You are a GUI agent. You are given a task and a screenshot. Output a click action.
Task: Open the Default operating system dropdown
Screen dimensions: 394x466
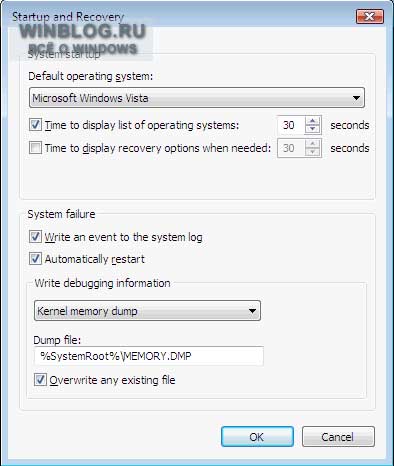(x=197, y=98)
